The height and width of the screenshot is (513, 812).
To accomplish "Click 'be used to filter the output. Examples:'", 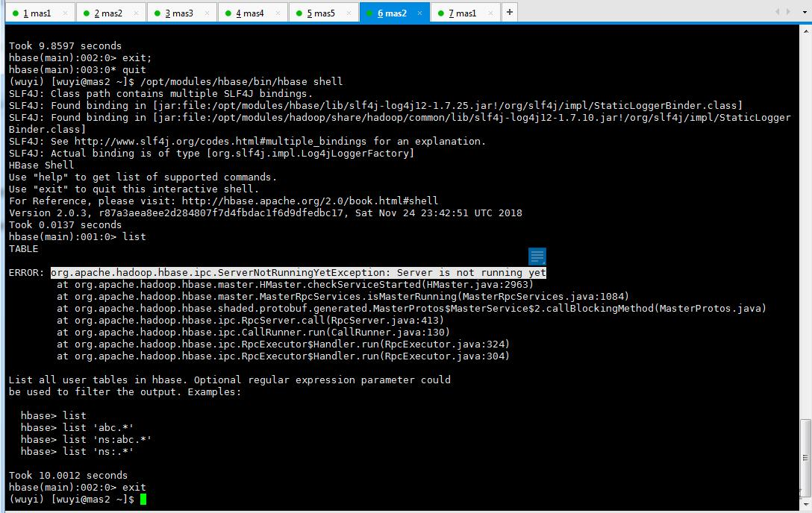I will click(x=125, y=392).
